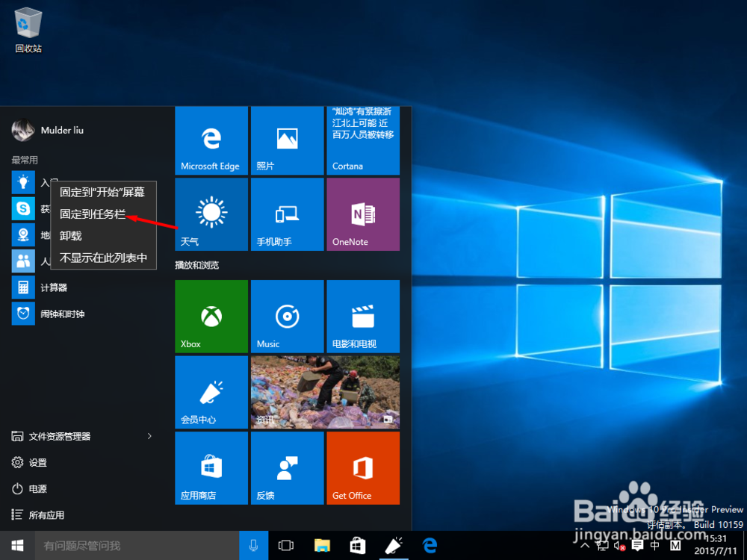Show hidden tray icons arrow
Screen dimensions: 747x560
coord(586,546)
